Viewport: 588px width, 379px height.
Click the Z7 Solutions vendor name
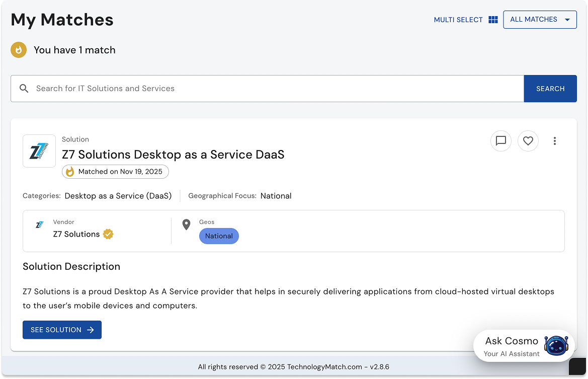pos(76,234)
